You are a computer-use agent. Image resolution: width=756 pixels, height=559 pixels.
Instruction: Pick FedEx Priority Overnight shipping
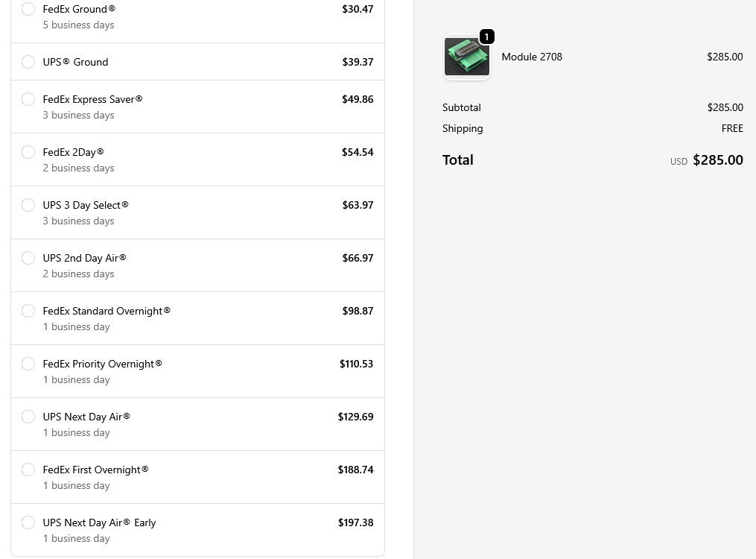click(x=28, y=364)
